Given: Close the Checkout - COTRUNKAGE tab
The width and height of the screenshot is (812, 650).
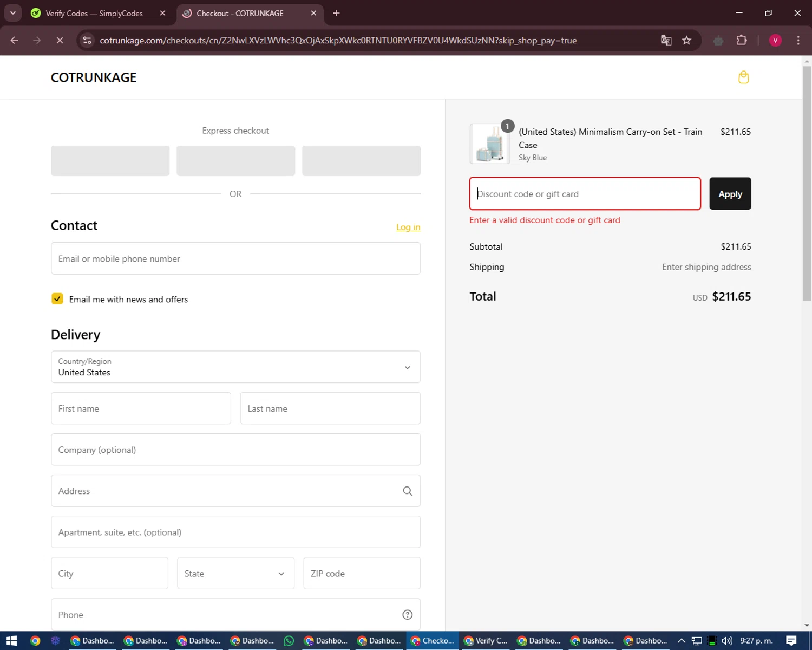Looking at the screenshot, I should [313, 13].
